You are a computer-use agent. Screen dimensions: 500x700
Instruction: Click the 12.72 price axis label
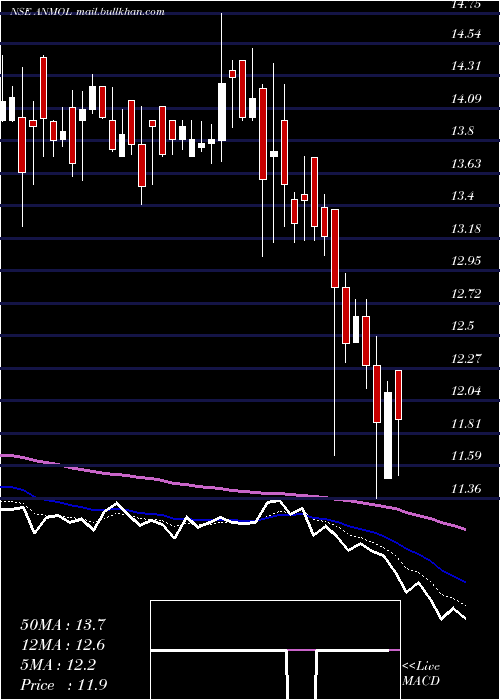click(x=466, y=294)
